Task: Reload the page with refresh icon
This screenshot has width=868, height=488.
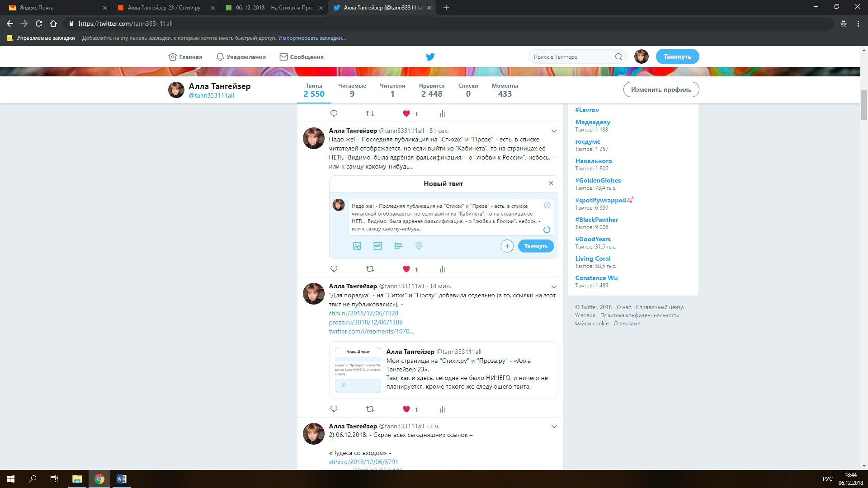Action: click(39, 23)
